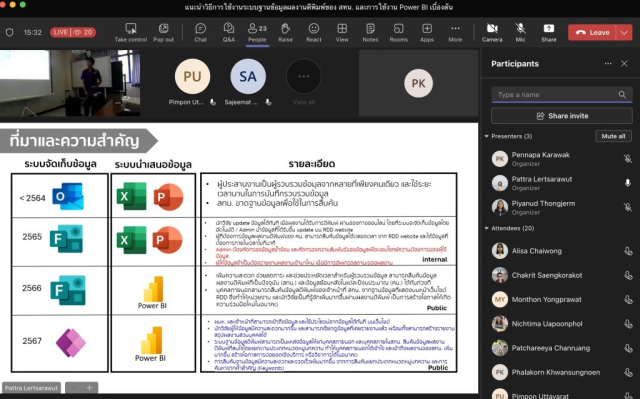Click the 2565 Microsoft Forms icon
Screen dimensions: 640x399
click(66, 239)
